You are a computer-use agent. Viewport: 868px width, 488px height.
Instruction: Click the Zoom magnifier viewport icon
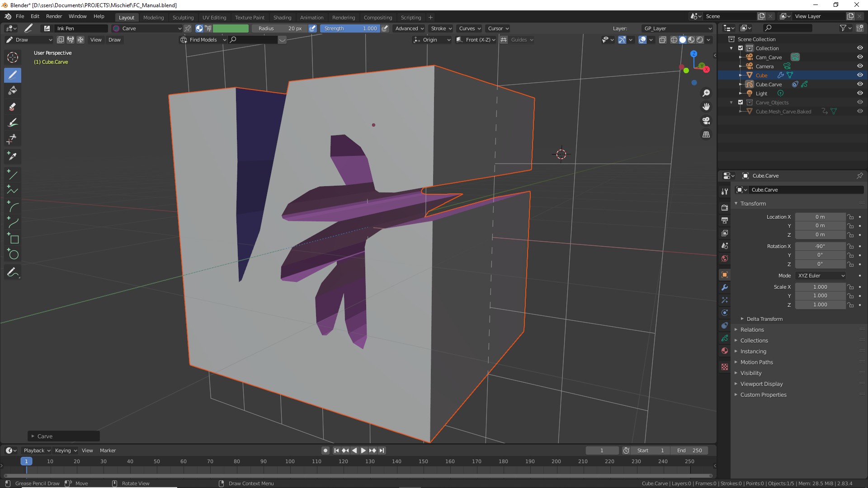(x=706, y=93)
